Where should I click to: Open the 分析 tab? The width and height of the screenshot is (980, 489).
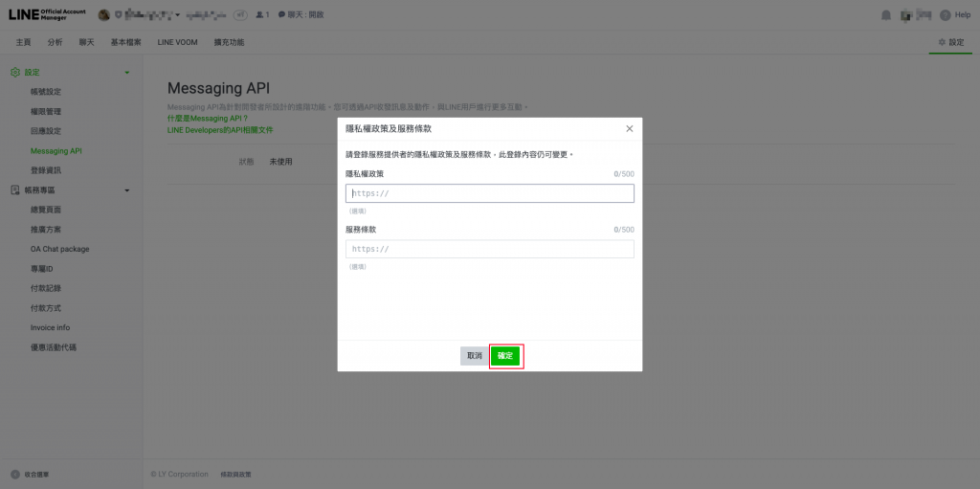[55, 42]
